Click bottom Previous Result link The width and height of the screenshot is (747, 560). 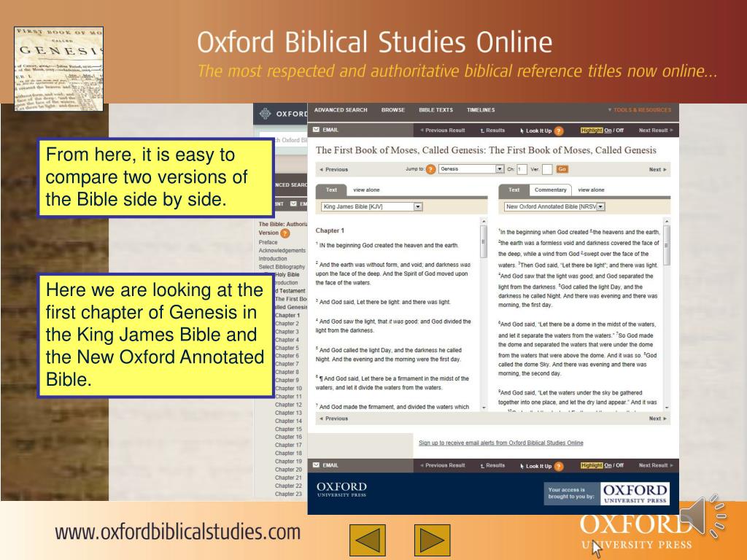[443, 465]
